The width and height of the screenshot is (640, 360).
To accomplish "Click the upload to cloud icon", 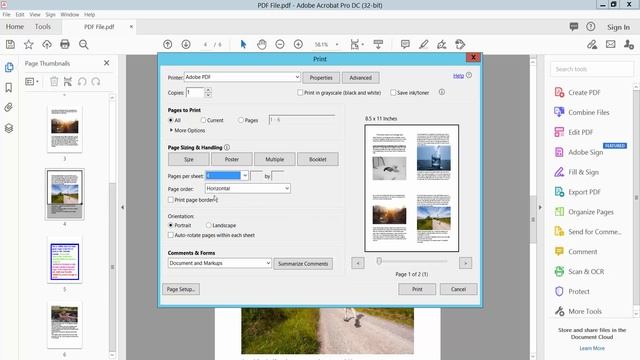I will pos(47,44).
